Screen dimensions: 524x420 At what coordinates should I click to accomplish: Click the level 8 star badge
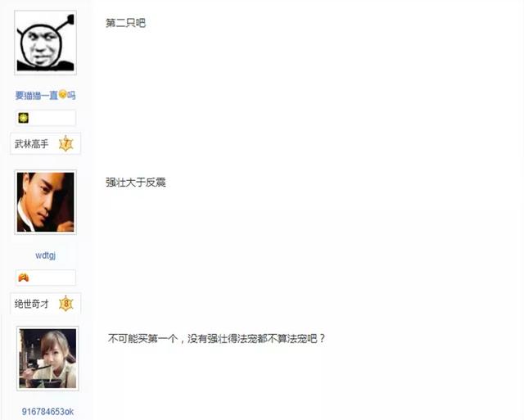[66, 304]
